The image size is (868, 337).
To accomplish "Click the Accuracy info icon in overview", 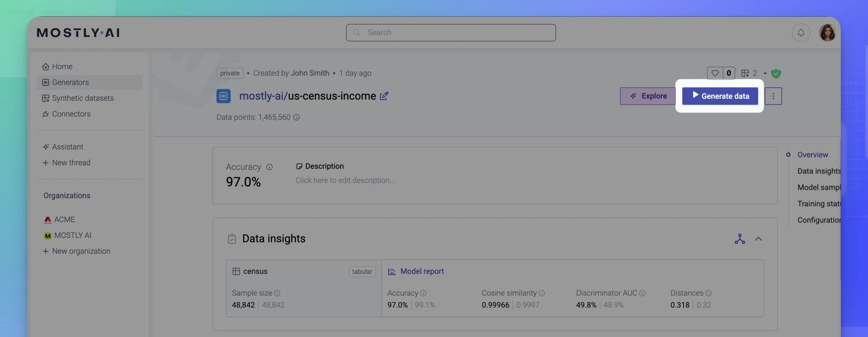I will 269,167.
